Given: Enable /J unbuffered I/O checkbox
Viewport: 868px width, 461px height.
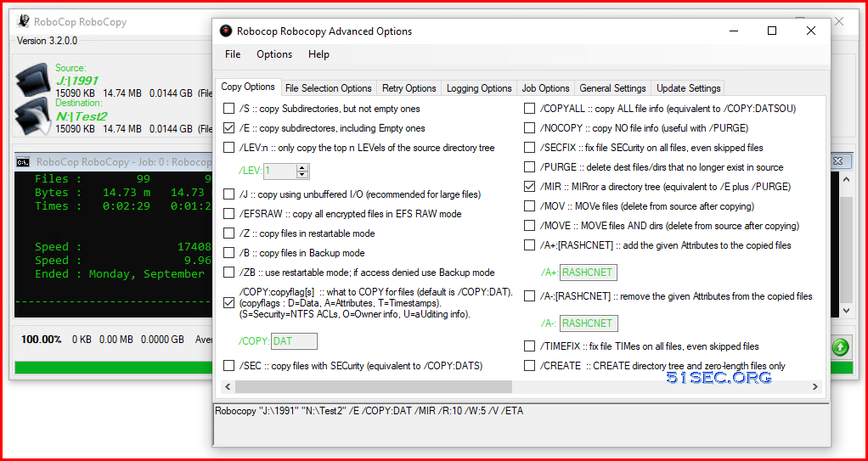Looking at the screenshot, I should (228, 194).
